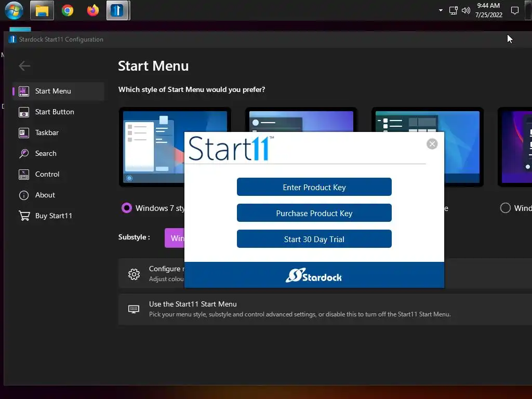Screen dimensions: 532x399
Task: Click Enter Product Key button
Action: tap(314, 187)
